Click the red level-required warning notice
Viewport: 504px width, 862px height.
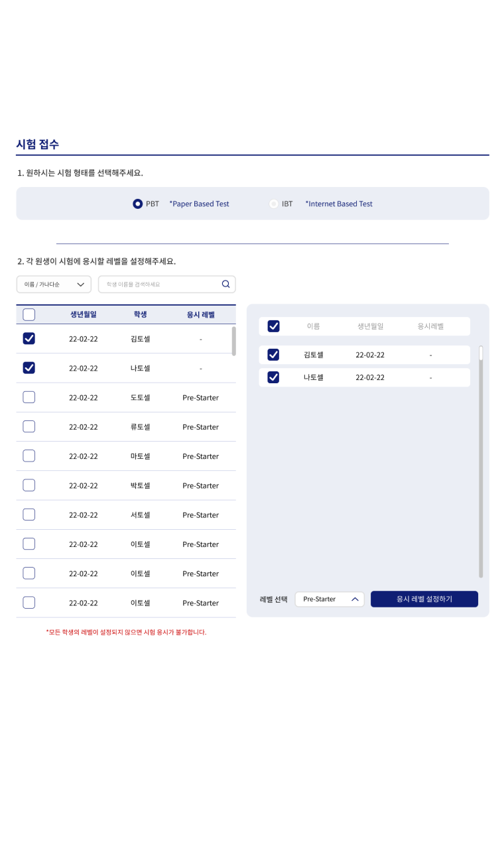coord(126,632)
